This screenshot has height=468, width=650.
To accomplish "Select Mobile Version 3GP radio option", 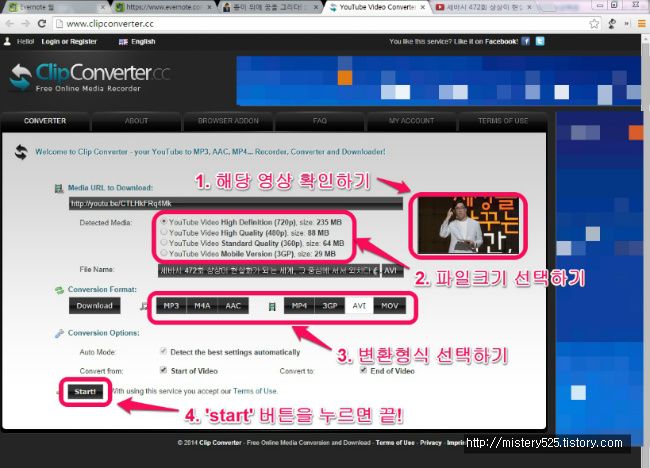I will pyautogui.click(x=164, y=253).
